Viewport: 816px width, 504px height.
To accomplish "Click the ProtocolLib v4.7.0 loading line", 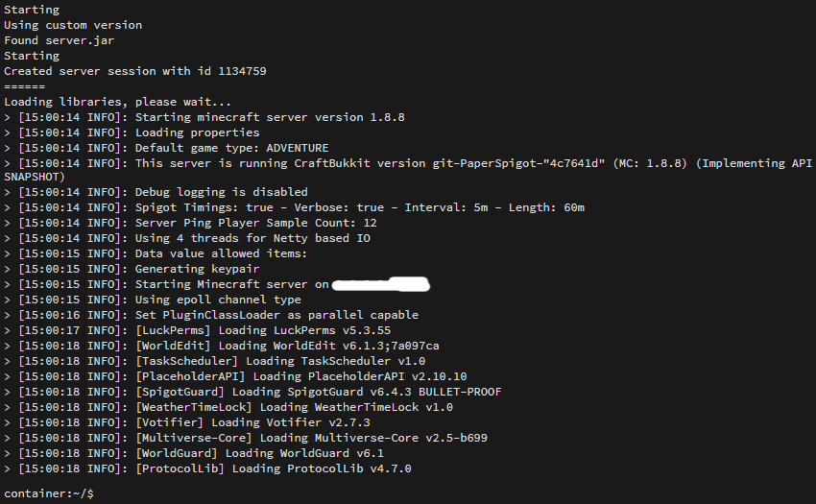I will (x=274, y=468).
